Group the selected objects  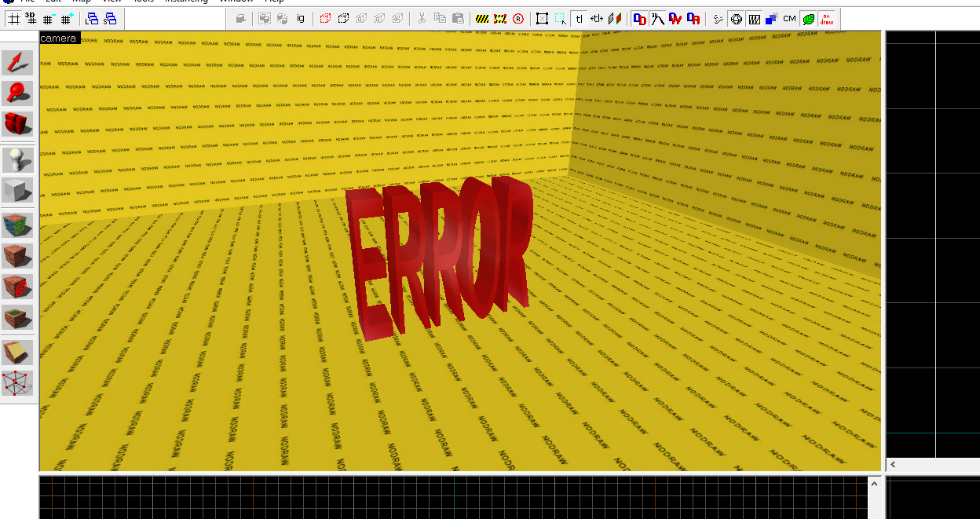coord(265,19)
